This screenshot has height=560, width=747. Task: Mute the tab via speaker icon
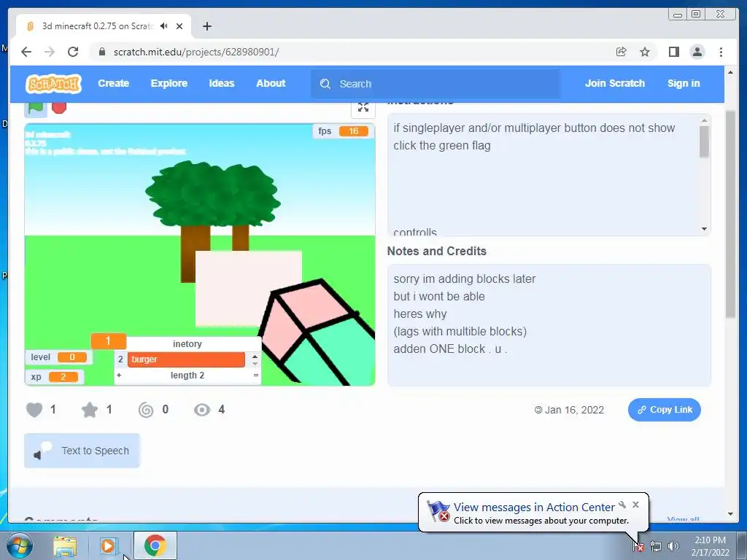click(x=164, y=26)
